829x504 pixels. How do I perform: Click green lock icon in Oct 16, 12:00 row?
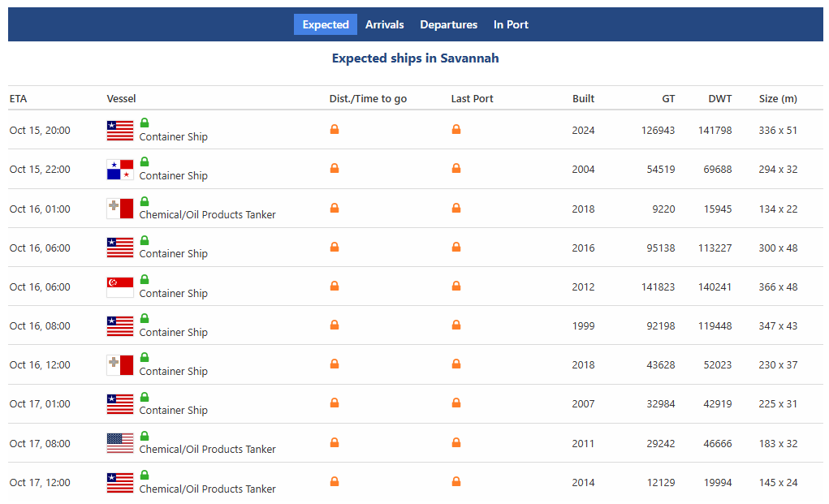click(145, 357)
